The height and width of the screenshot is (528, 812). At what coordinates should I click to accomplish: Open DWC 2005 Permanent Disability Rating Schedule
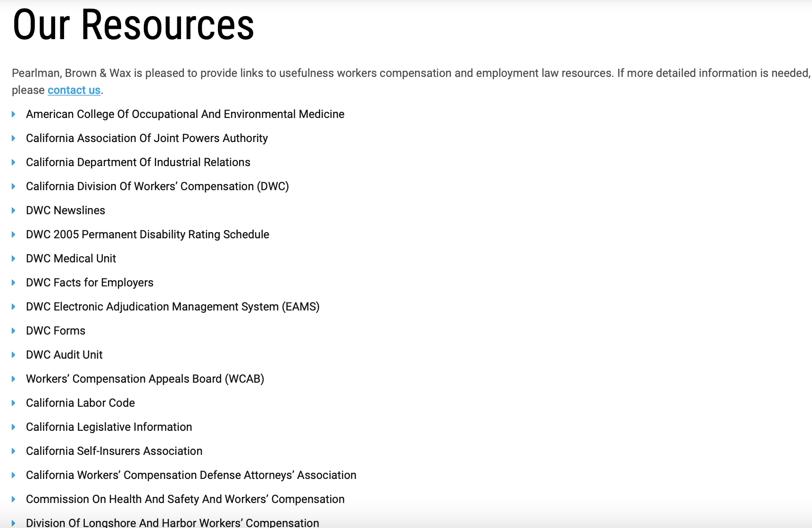[x=148, y=235]
